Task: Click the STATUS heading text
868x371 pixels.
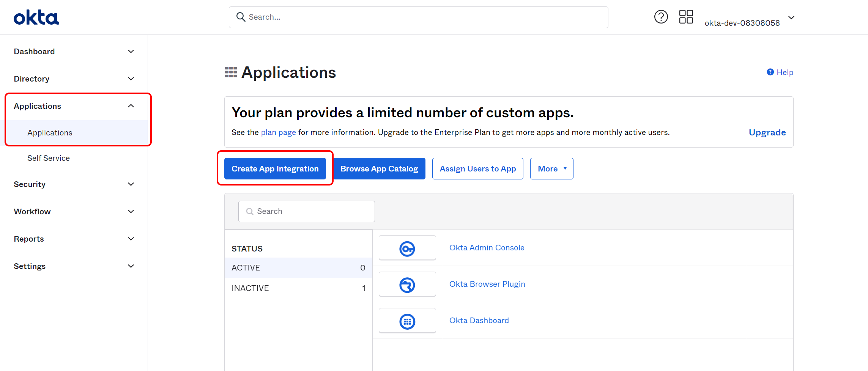Action: click(x=247, y=249)
